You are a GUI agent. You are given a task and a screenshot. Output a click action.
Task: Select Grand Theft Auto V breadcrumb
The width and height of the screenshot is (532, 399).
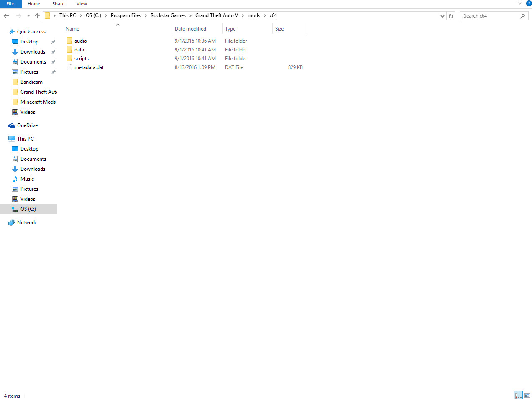[x=217, y=15]
